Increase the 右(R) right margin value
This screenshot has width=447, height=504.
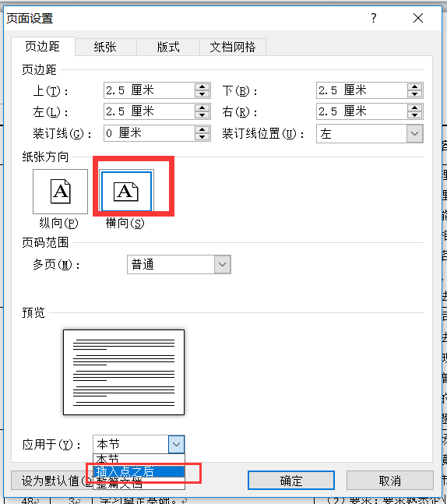(414, 107)
